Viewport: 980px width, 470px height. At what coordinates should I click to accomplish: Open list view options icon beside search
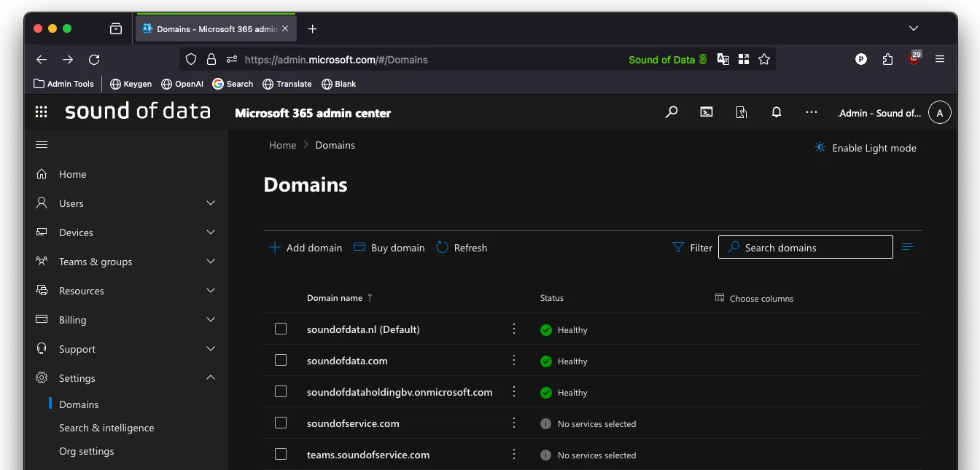[908, 247]
